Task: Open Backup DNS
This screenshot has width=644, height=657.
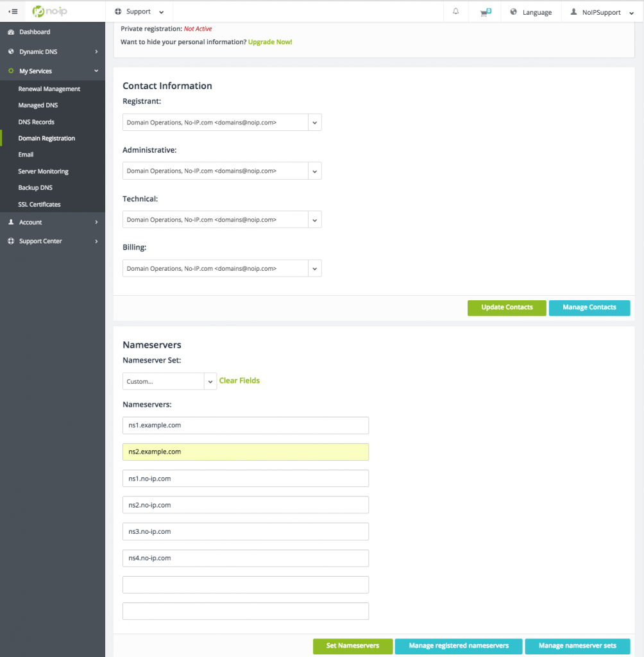Action: [35, 188]
